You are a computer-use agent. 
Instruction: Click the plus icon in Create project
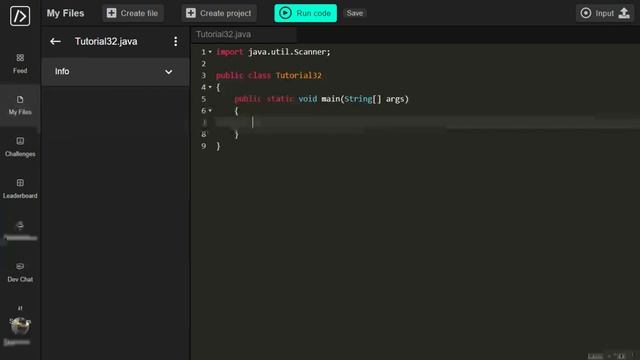pos(191,13)
